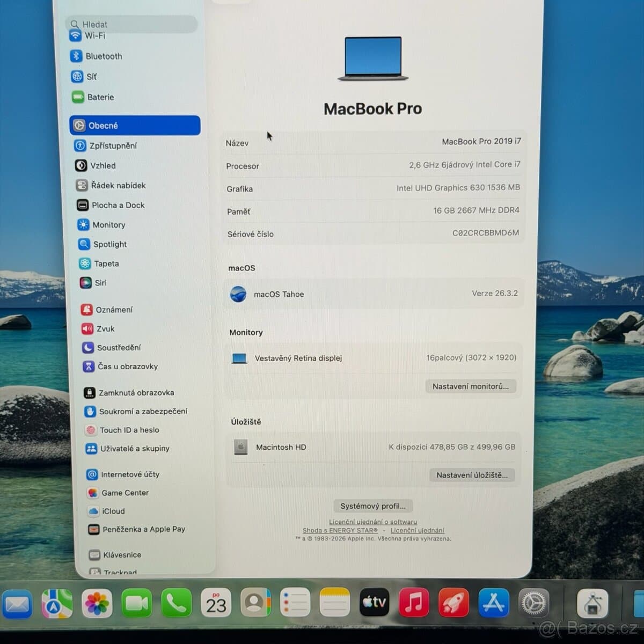Image resolution: width=644 pixels, height=644 pixels.
Task: Open System Settings from the Dock
Action: point(533,603)
